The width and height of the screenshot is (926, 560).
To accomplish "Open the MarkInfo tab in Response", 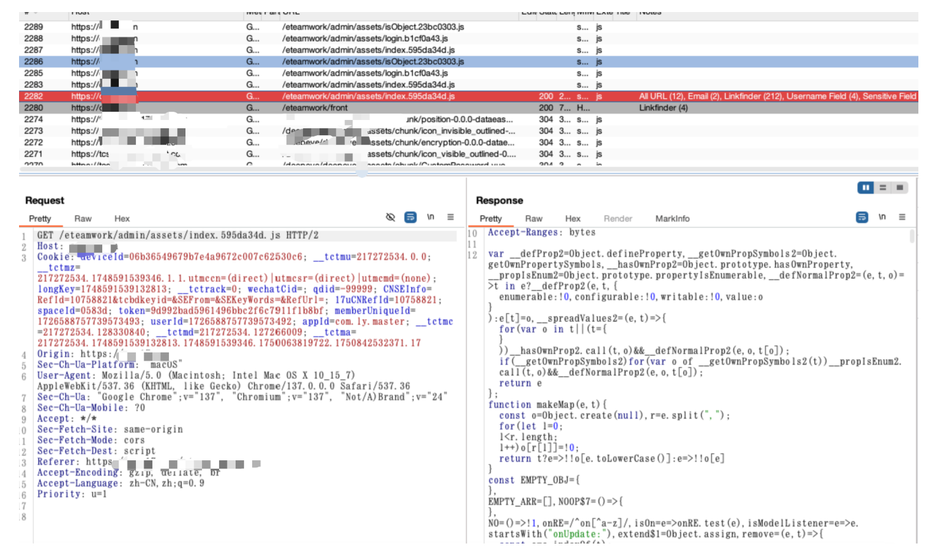I will click(x=672, y=218).
